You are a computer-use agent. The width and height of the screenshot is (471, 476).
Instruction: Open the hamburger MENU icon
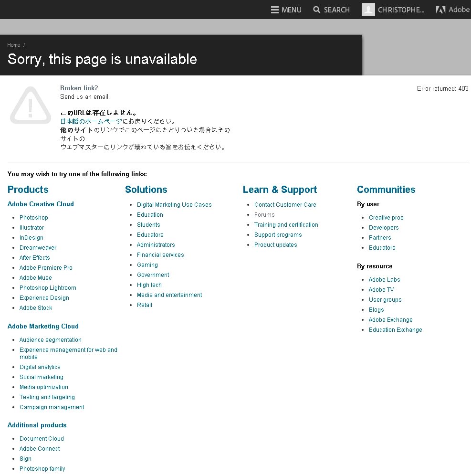275,10
